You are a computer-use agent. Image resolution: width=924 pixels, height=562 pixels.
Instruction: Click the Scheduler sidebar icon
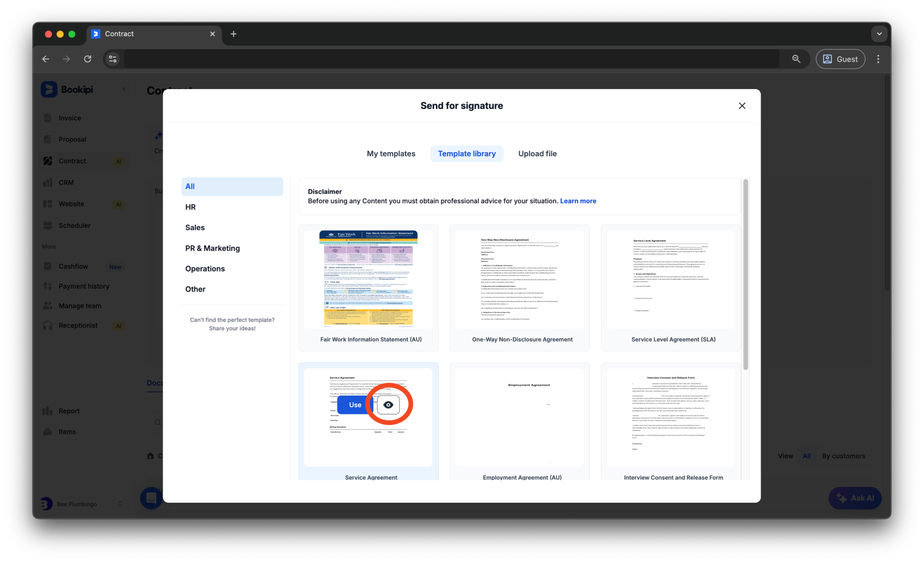tap(48, 225)
